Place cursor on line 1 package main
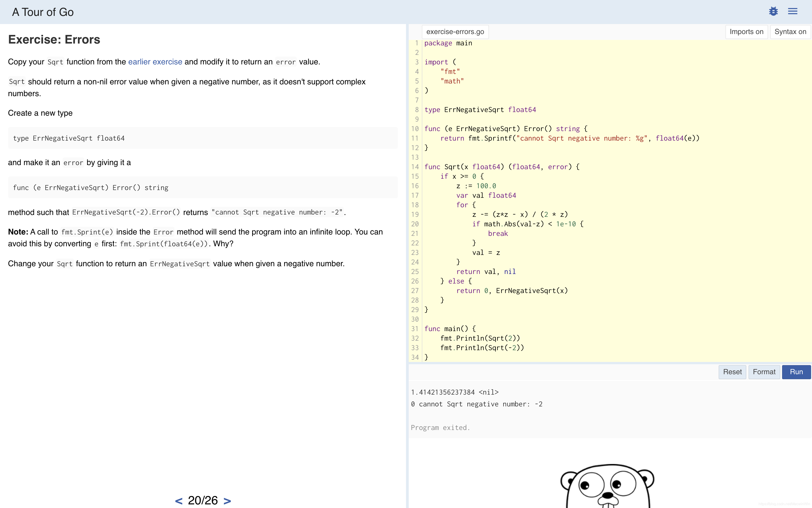Image resolution: width=812 pixels, height=508 pixels. [448, 43]
